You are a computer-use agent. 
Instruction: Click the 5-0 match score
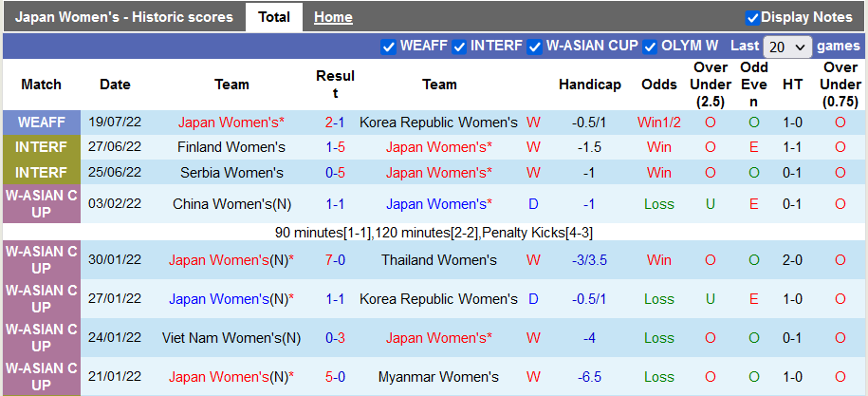pyautogui.click(x=335, y=377)
